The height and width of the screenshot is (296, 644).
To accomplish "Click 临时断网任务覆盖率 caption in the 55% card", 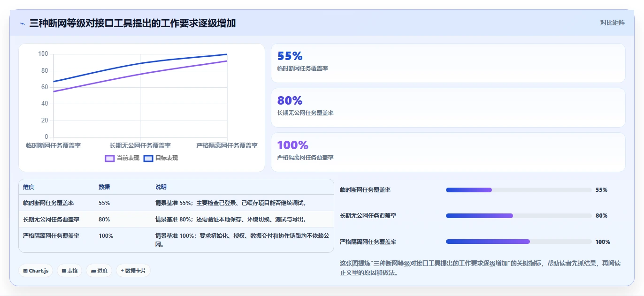I will coord(303,68).
